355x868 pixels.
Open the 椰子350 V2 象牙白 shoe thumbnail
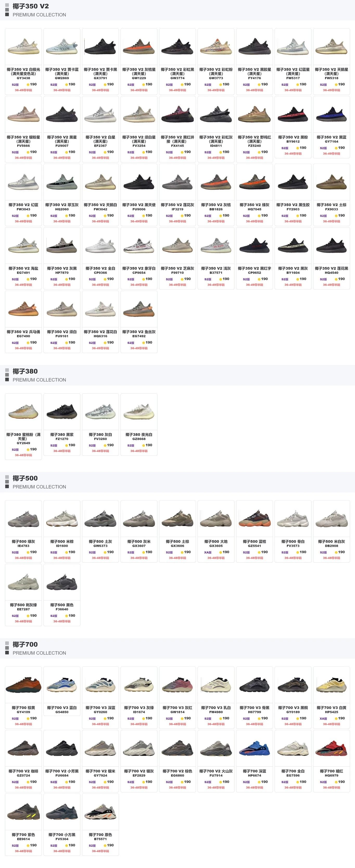point(139,246)
